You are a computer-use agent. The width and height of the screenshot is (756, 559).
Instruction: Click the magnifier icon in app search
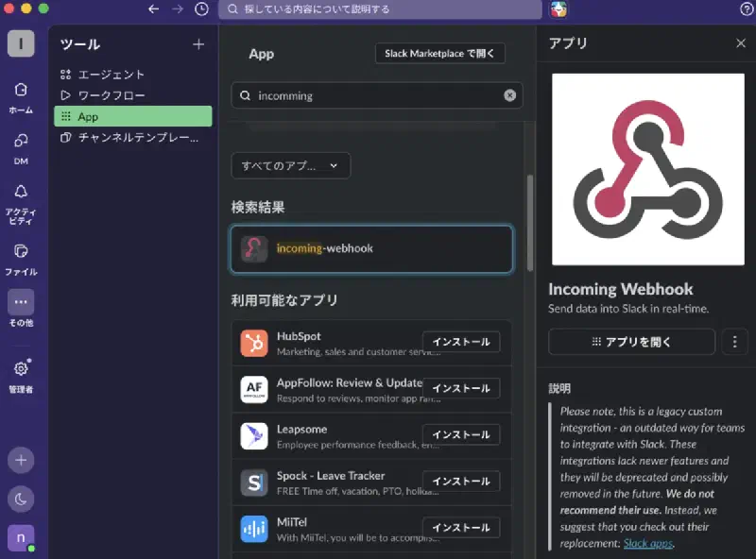(246, 95)
